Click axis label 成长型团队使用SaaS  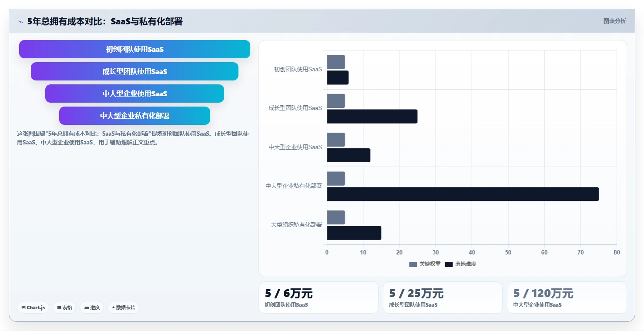pyautogui.click(x=295, y=108)
